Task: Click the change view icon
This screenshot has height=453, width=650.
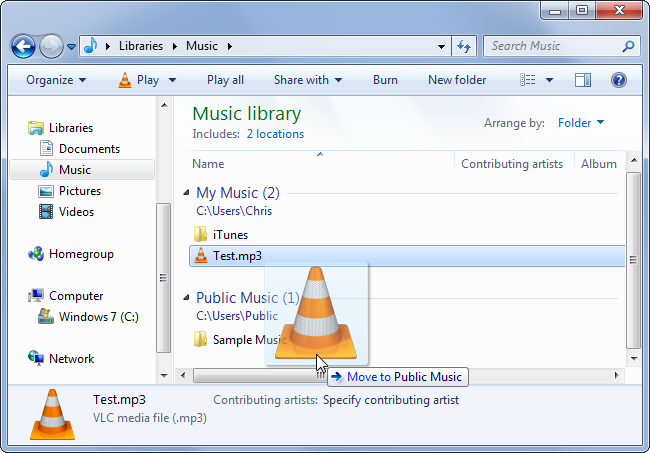Action: (x=527, y=80)
